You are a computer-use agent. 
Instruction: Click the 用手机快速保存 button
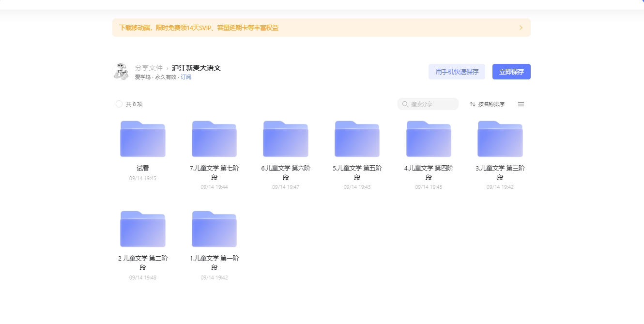457,71
